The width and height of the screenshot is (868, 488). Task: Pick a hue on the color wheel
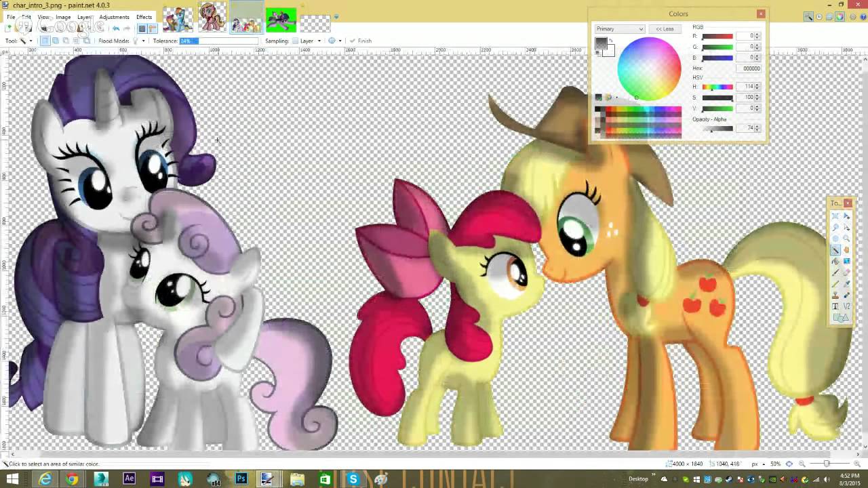pos(649,68)
